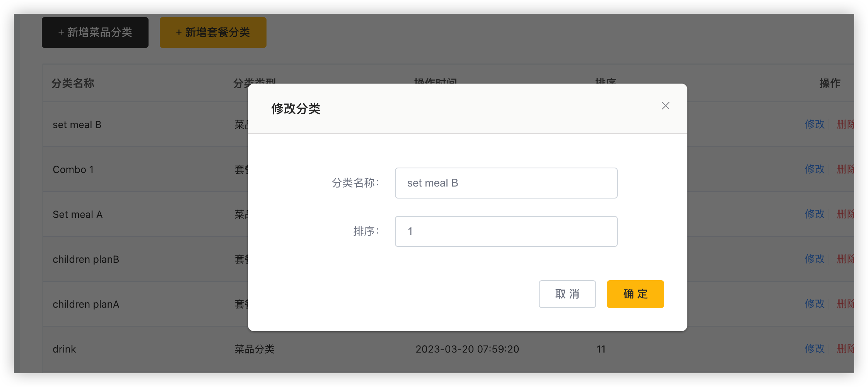Click the 新增菜品分类 button
This screenshot has height=387, width=868.
[95, 33]
